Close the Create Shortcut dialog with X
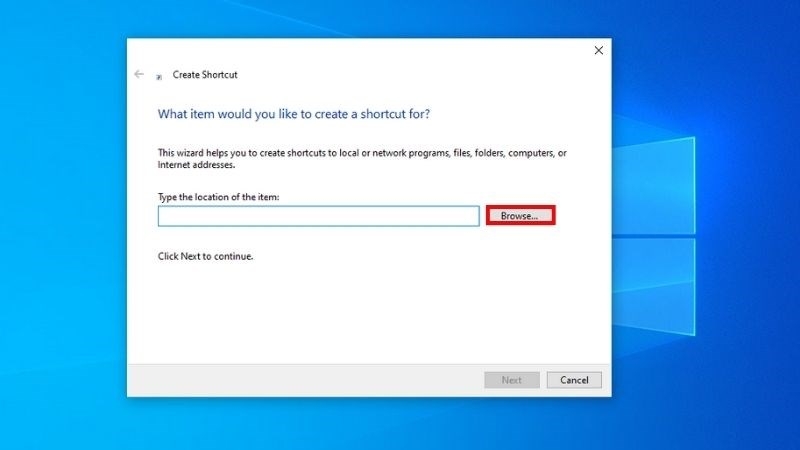 point(598,50)
